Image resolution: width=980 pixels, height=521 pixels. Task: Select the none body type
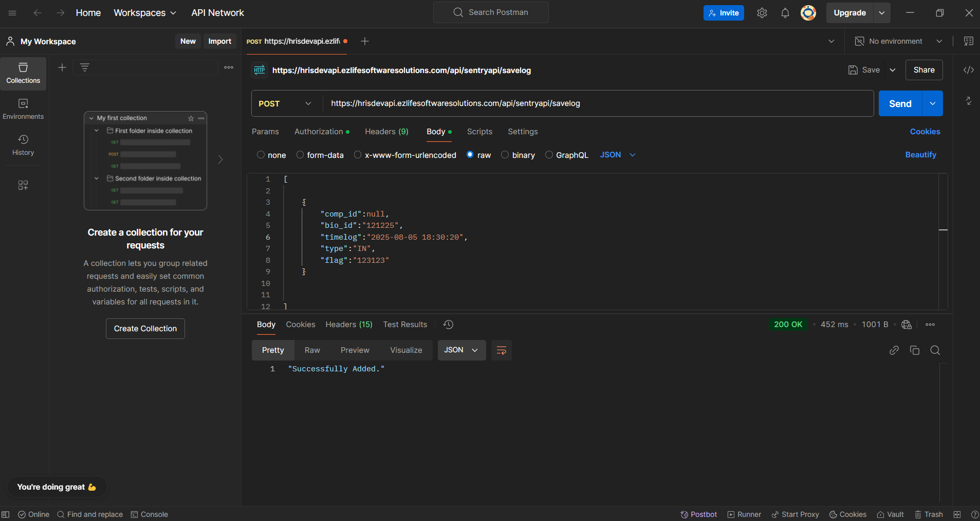pos(261,155)
